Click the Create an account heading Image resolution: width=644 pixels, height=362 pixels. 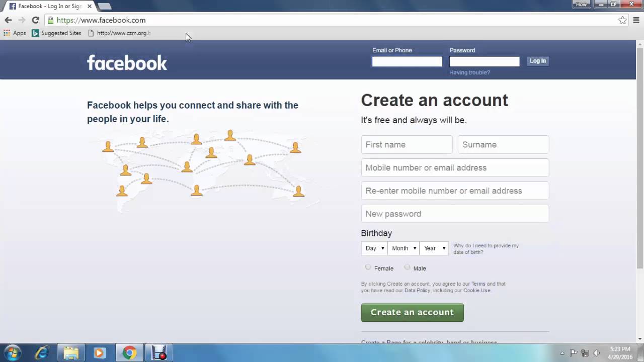coord(435,100)
